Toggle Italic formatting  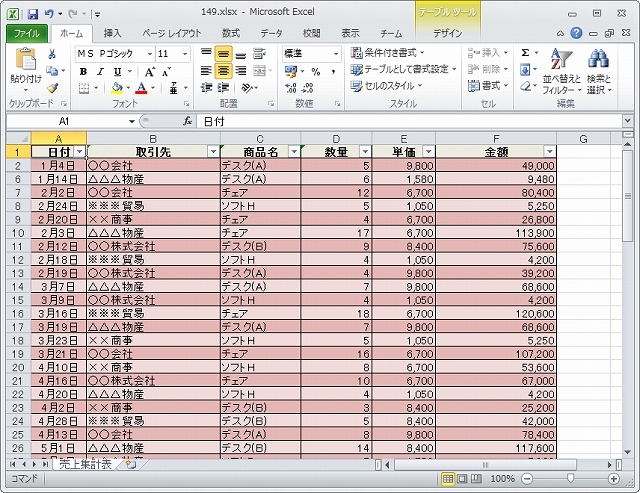[101, 71]
